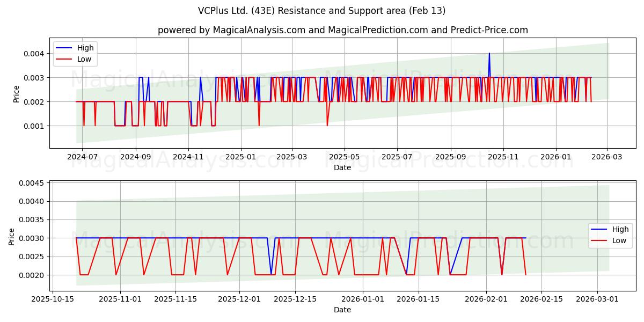
Task: Click the 0.004 price spike on top chart
Action: click(x=489, y=54)
